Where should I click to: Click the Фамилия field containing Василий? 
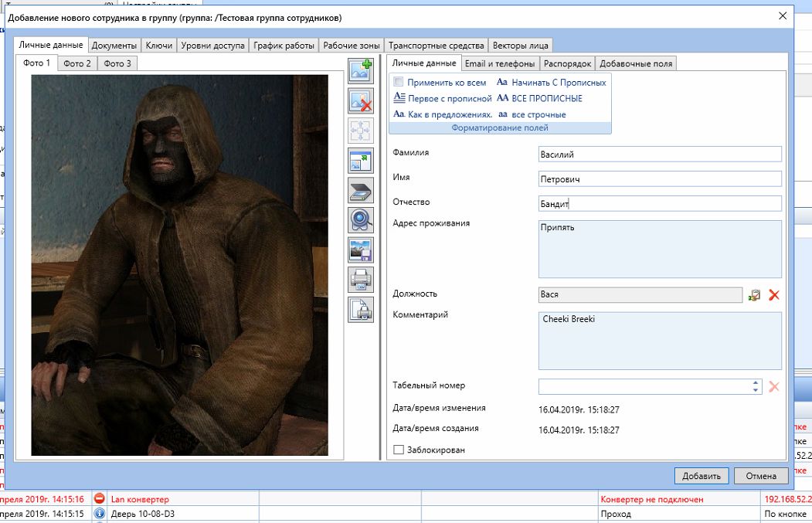(x=660, y=155)
